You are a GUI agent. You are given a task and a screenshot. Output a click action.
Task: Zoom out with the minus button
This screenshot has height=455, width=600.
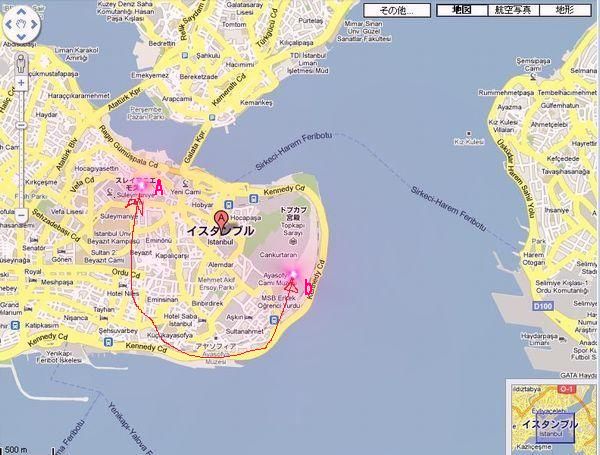[21, 215]
